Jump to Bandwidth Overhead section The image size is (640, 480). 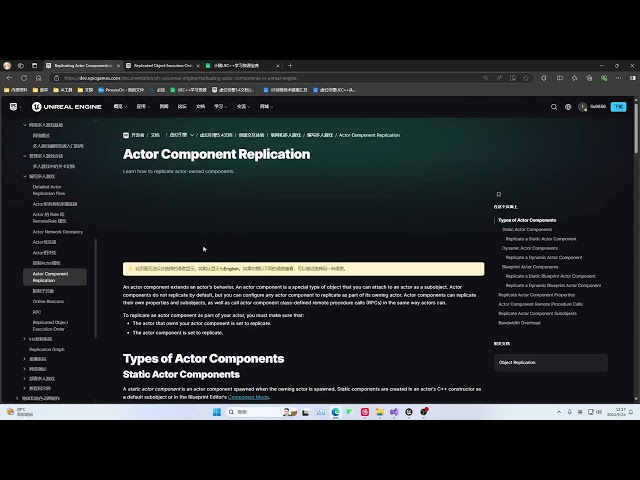click(x=519, y=323)
